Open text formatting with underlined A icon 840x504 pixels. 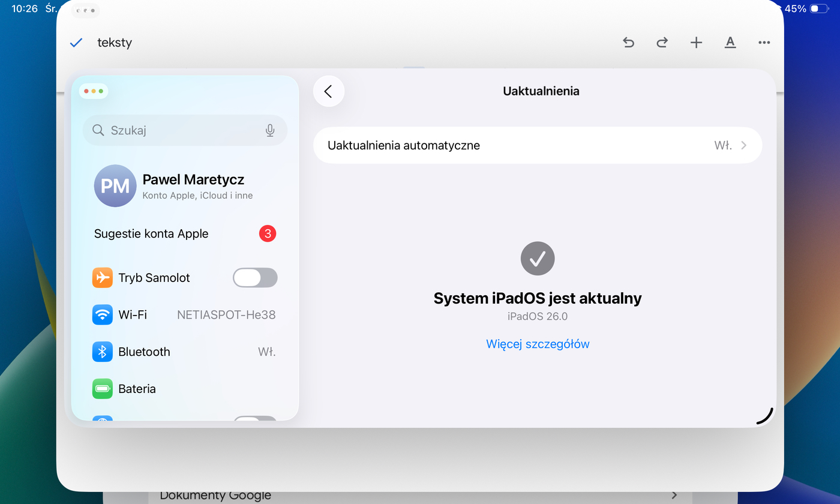click(x=730, y=43)
